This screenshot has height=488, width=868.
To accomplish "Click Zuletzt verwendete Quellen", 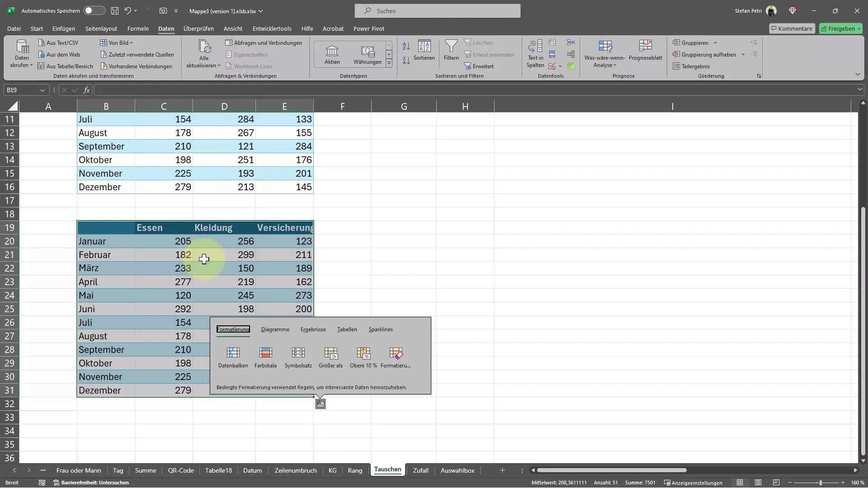I will click(x=137, y=55).
